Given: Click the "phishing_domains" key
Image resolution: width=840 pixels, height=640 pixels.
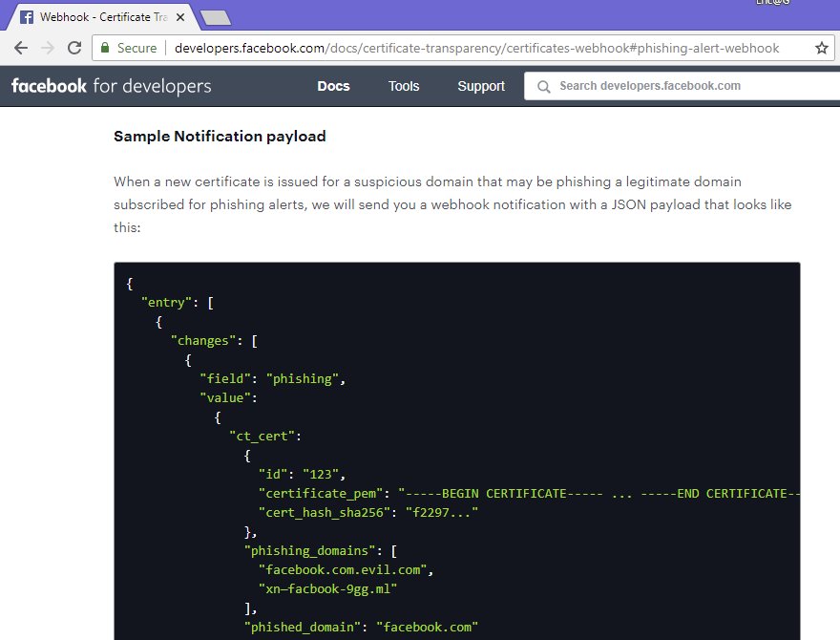Looking at the screenshot, I should click(x=309, y=550).
